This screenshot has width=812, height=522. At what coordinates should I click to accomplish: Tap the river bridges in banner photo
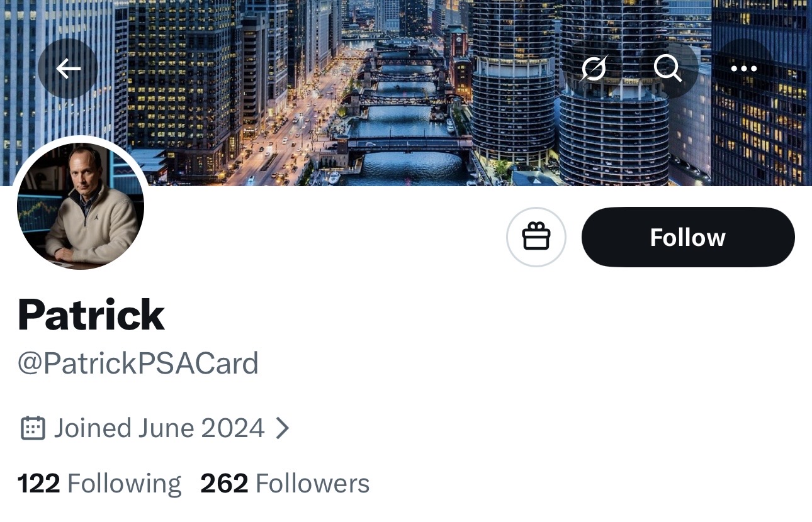(406, 107)
